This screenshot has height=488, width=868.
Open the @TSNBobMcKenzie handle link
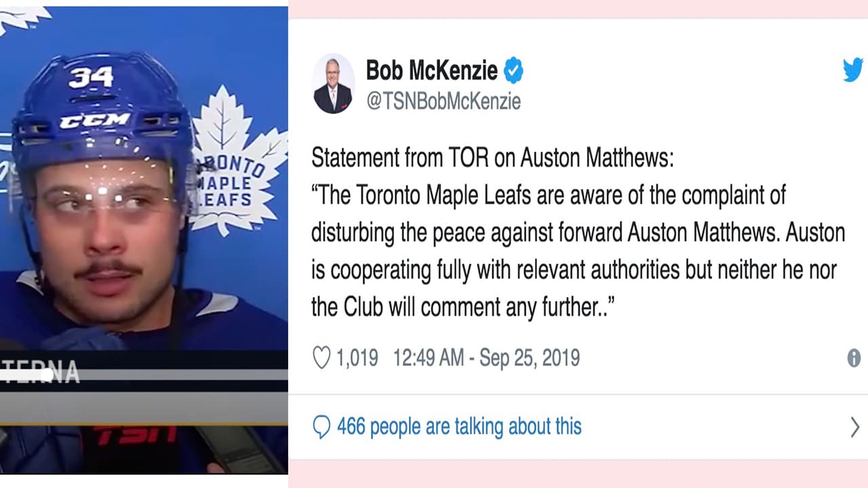click(x=443, y=102)
